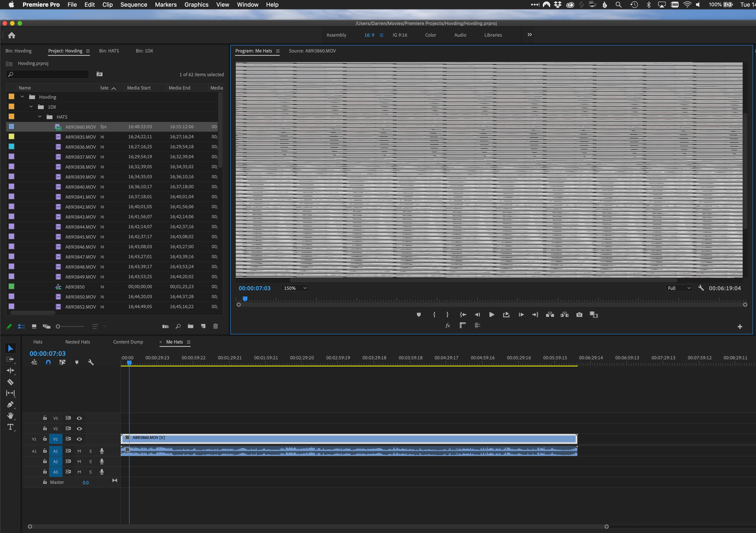Select the Type tool
Viewport: 756px width, 533px height.
coord(11,427)
